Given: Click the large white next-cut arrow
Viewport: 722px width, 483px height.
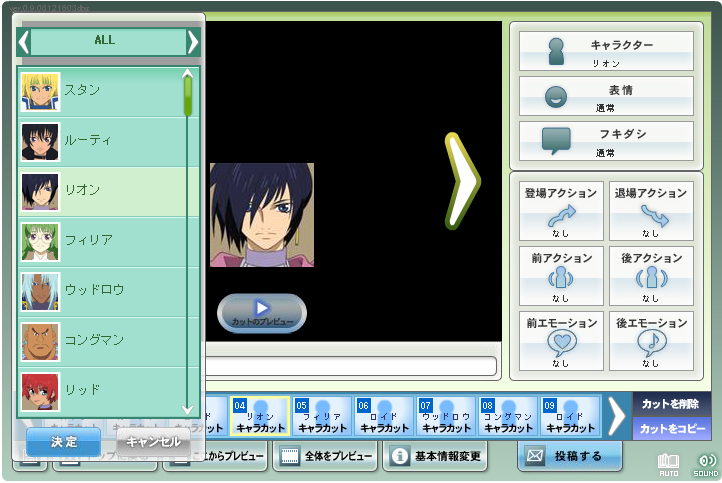Looking at the screenshot, I should (x=461, y=181).
